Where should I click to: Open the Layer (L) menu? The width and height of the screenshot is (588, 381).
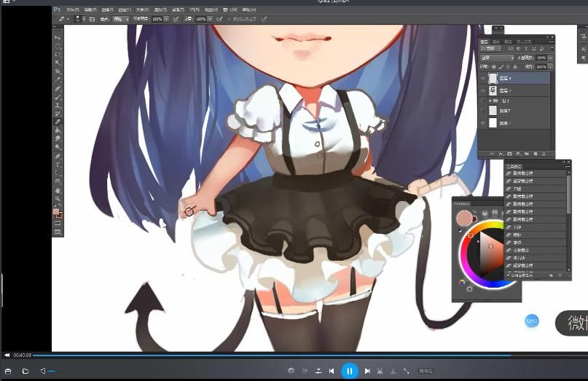[125, 9]
